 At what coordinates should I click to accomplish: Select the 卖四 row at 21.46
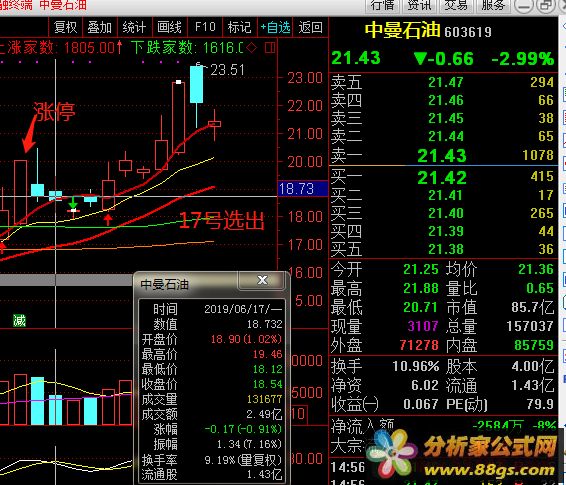[x=443, y=100]
